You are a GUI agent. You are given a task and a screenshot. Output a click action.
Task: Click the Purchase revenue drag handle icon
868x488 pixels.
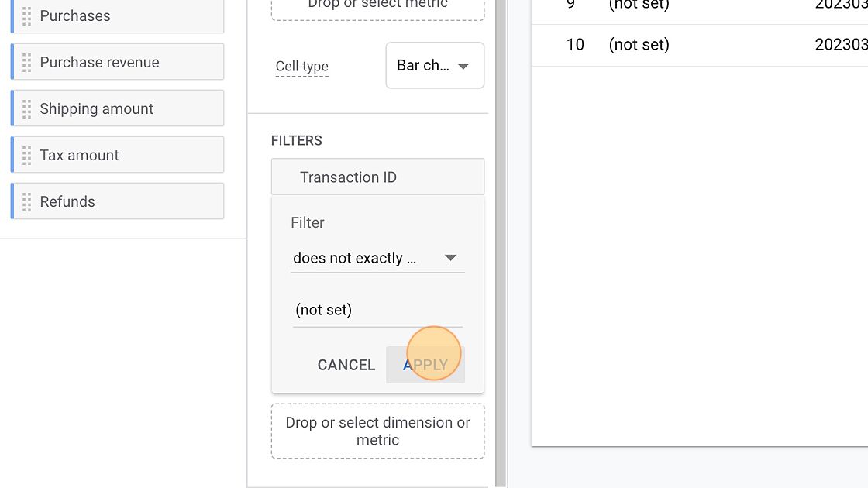pyautogui.click(x=27, y=63)
